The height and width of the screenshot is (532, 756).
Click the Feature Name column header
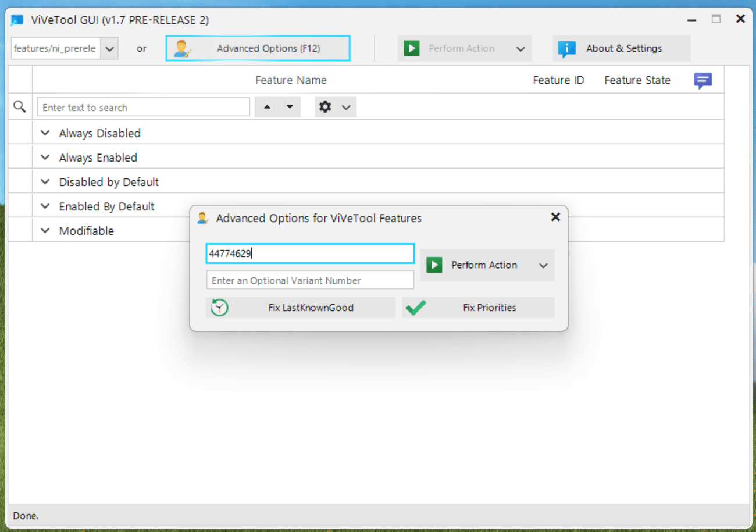point(291,80)
